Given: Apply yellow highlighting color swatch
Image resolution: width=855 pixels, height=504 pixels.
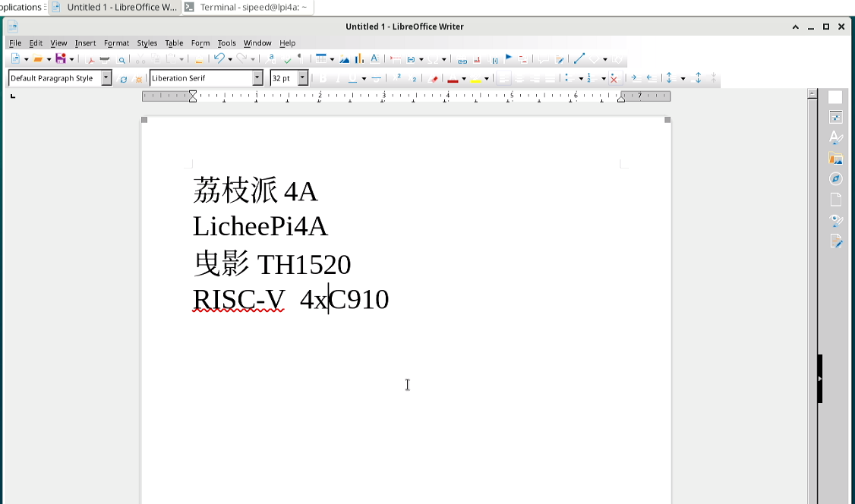Looking at the screenshot, I should pos(476,79).
